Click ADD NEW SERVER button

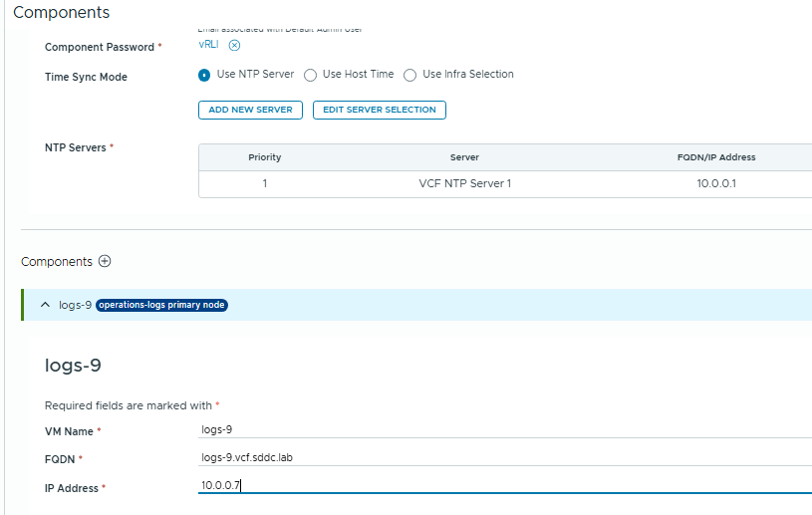coord(251,110)
